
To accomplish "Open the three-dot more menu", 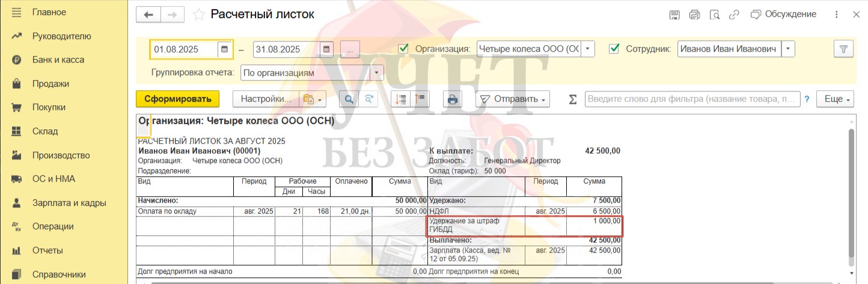I will click(x=836, y=14).
